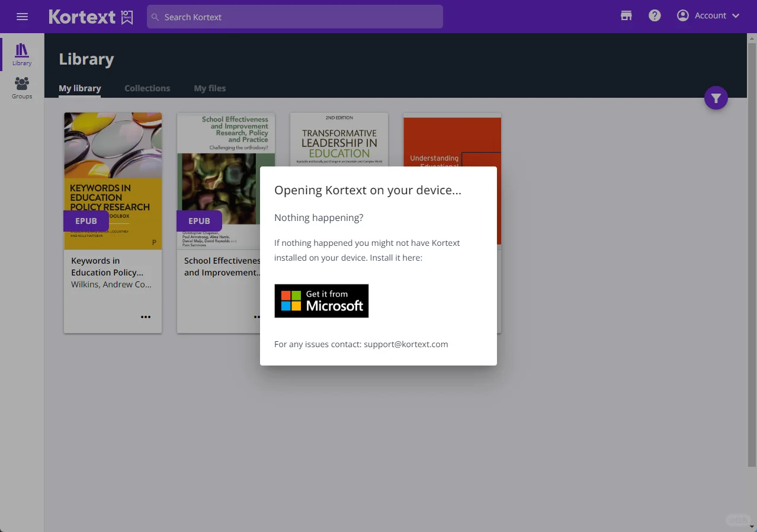Image resolution: width=757 pixels, height=532 pixels.
Task: Click the Opening Kortext on your device heading
Action: pos(368,190)
